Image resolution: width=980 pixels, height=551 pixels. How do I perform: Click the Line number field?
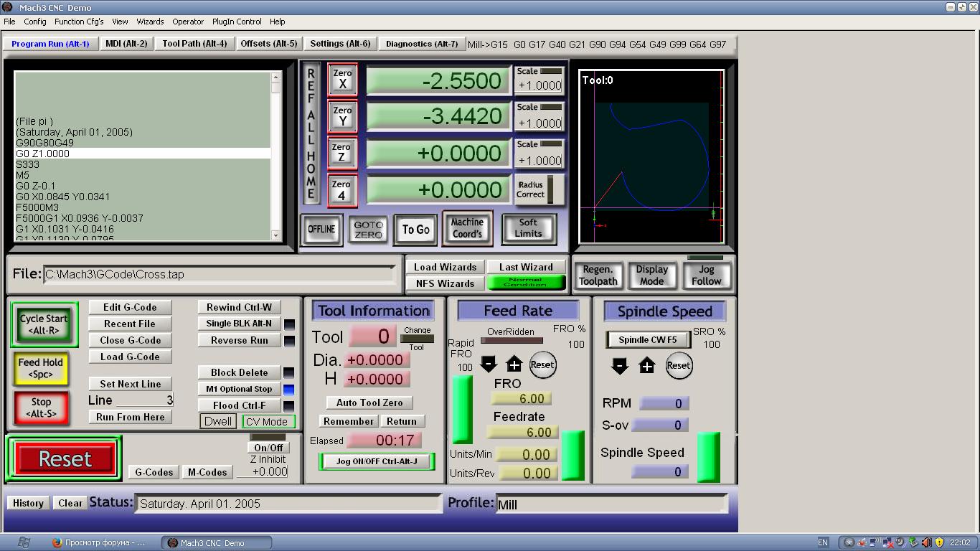(x=145, y=400)
